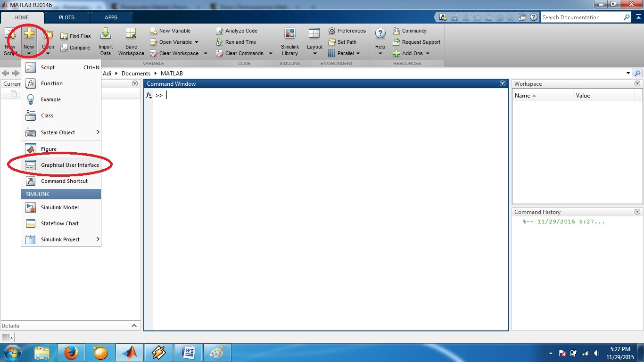Expand the Details panel chevron
Viewport: 644px width, 362px height.
pos(134,326)
